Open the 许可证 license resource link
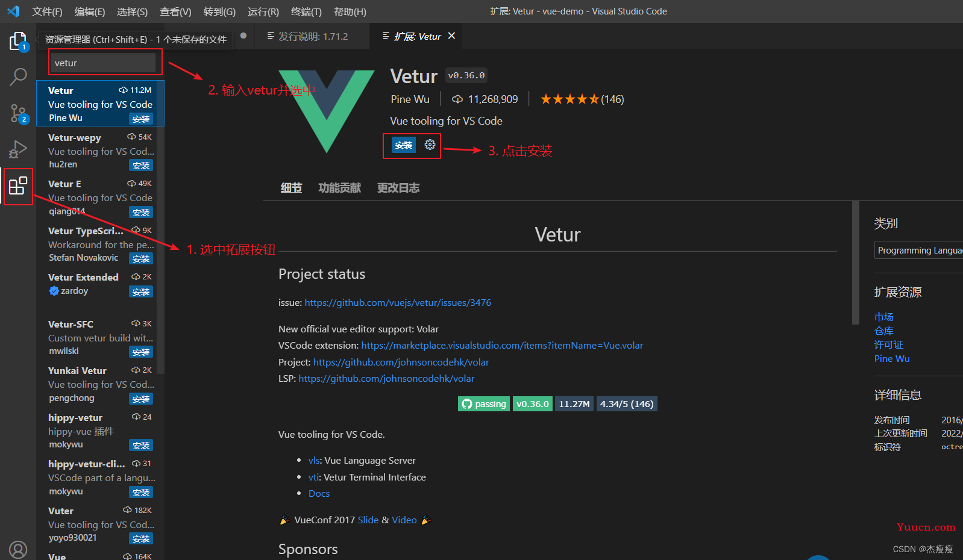The width and height of the screenshot is (963, 560). pyautogui.click(x=889, y=344)
